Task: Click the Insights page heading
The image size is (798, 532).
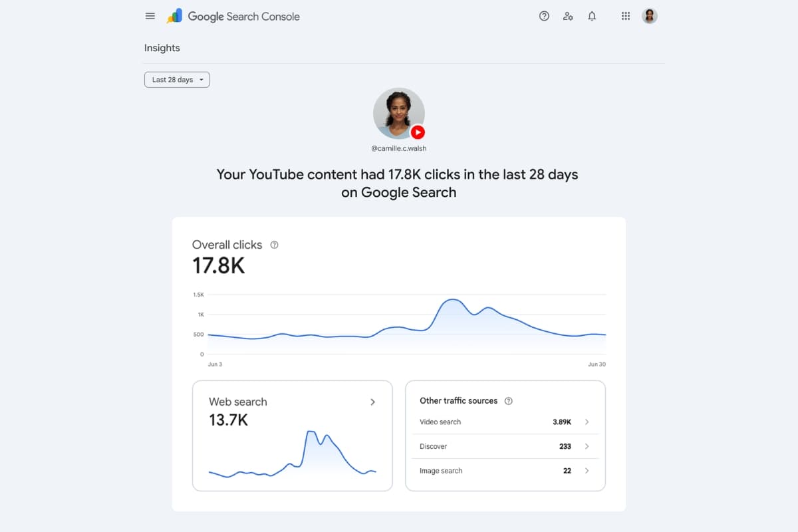Action: tap(162, 48)
